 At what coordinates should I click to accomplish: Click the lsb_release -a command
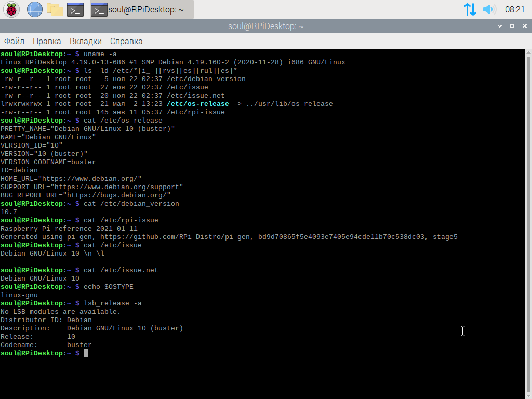[113, 303]
